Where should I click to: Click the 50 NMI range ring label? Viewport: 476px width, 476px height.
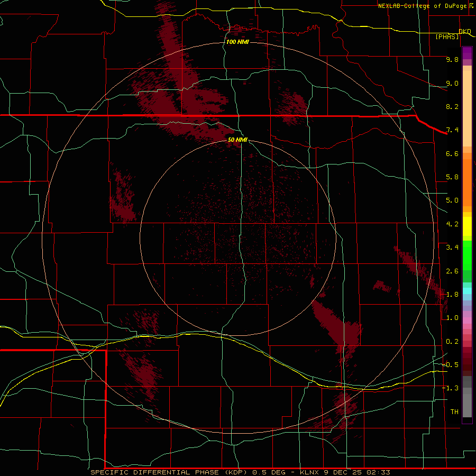pyautogui.click(x=237, y=140)
